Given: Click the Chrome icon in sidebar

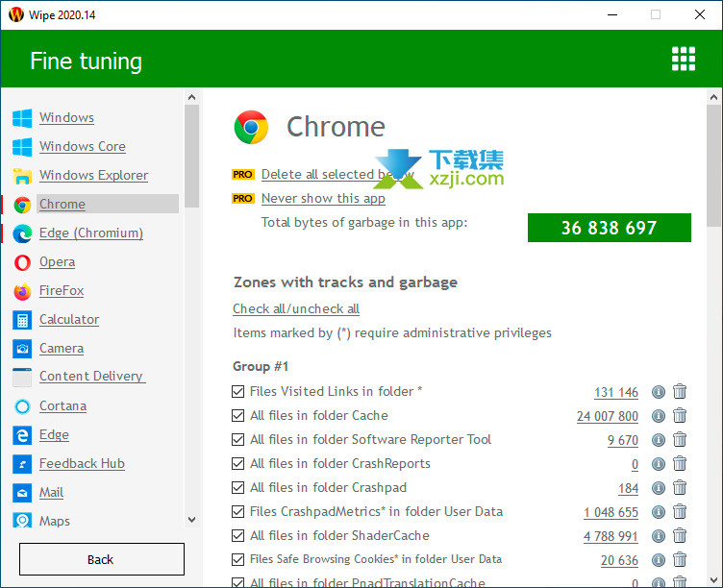Looking at the screenshot, I should [22, 205].
